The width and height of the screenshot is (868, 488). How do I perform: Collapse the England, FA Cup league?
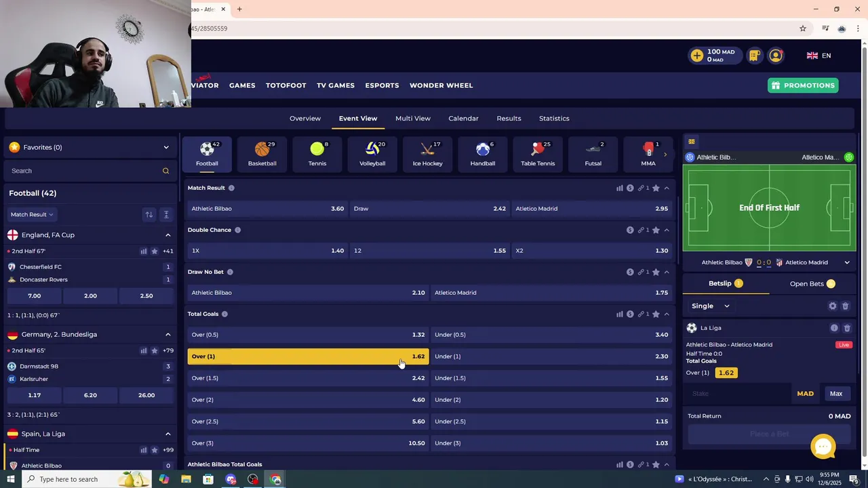168,235
